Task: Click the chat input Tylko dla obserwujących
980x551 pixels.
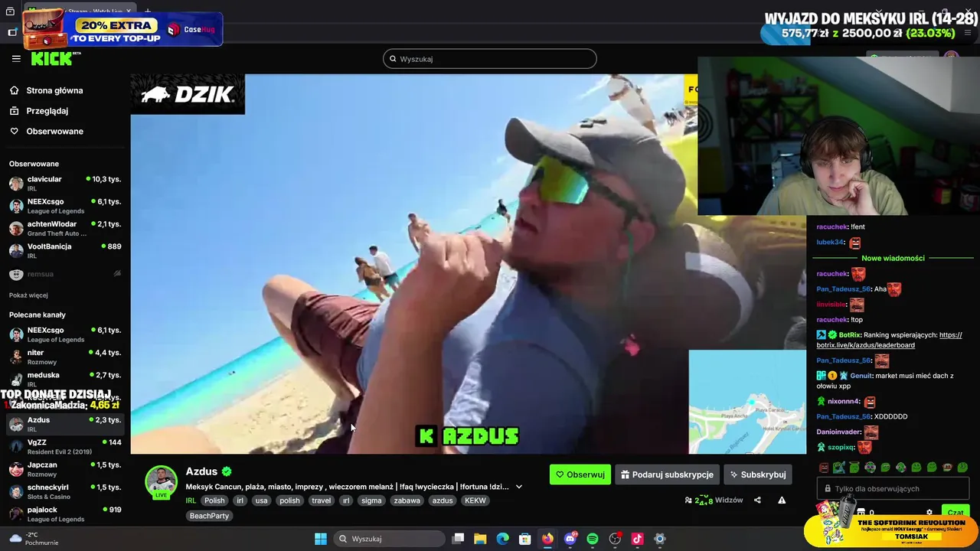Action: click(893, 488)
